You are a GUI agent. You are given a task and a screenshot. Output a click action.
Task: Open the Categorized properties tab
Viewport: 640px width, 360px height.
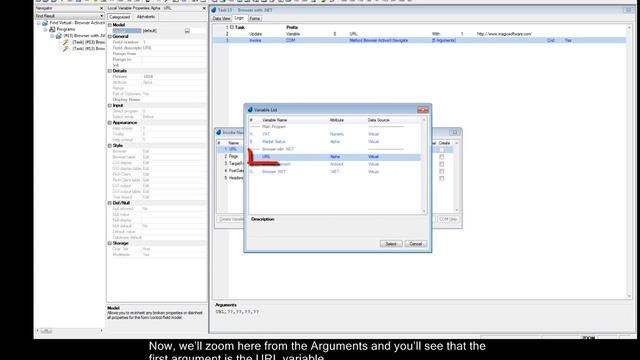pyautogui.click(x=120, y=17)
